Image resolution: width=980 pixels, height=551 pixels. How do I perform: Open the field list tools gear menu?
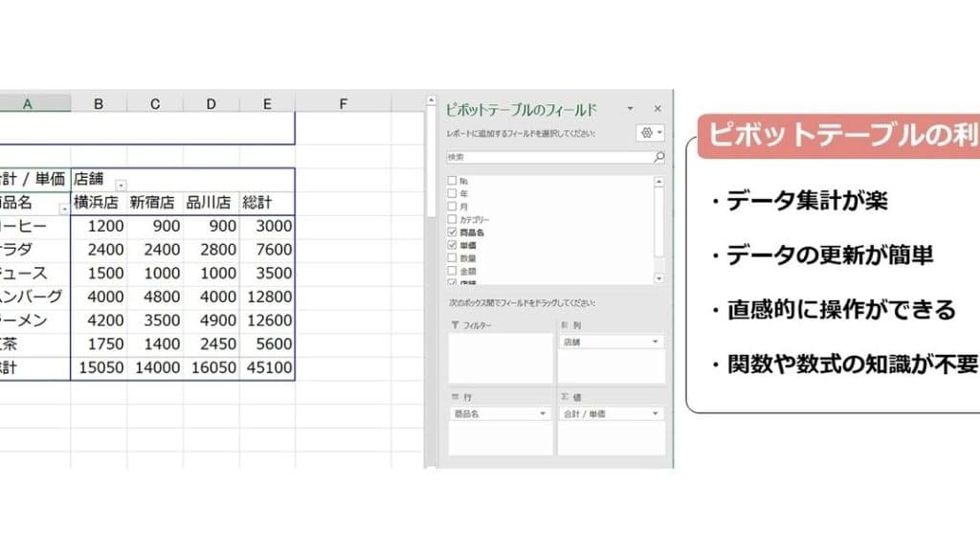(650, 132)
